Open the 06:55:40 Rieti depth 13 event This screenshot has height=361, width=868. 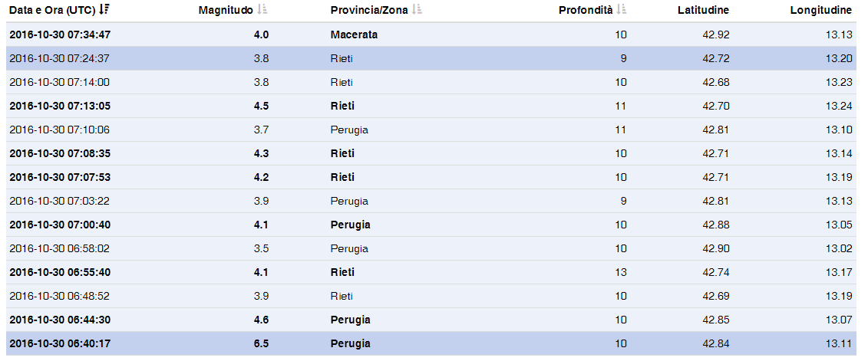[60, 272]
